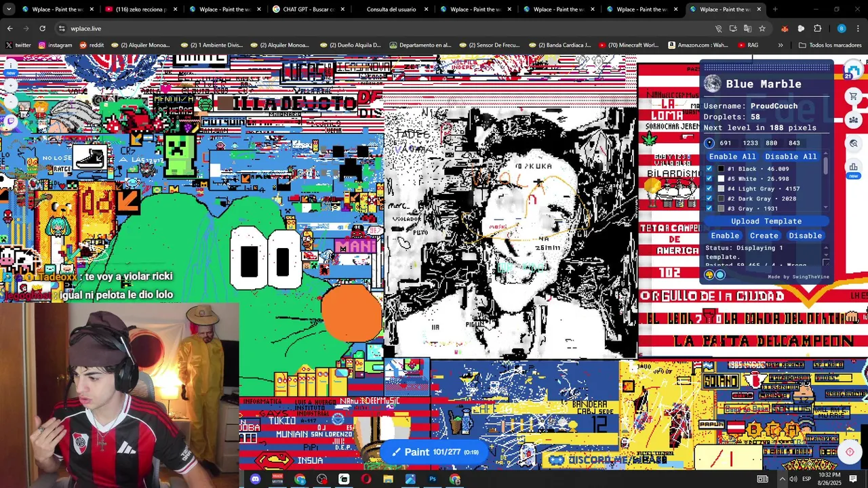
Task: Open the Windows notification center icon
Action: pos(853,479)
